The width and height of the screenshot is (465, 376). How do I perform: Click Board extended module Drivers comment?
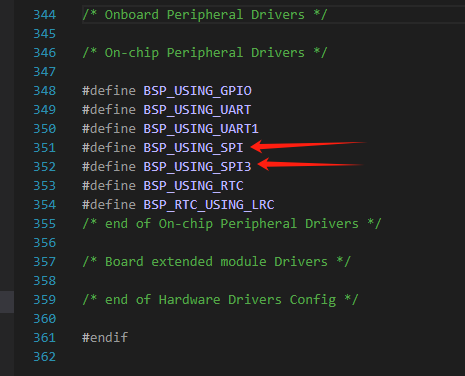(x=217, y=262)
